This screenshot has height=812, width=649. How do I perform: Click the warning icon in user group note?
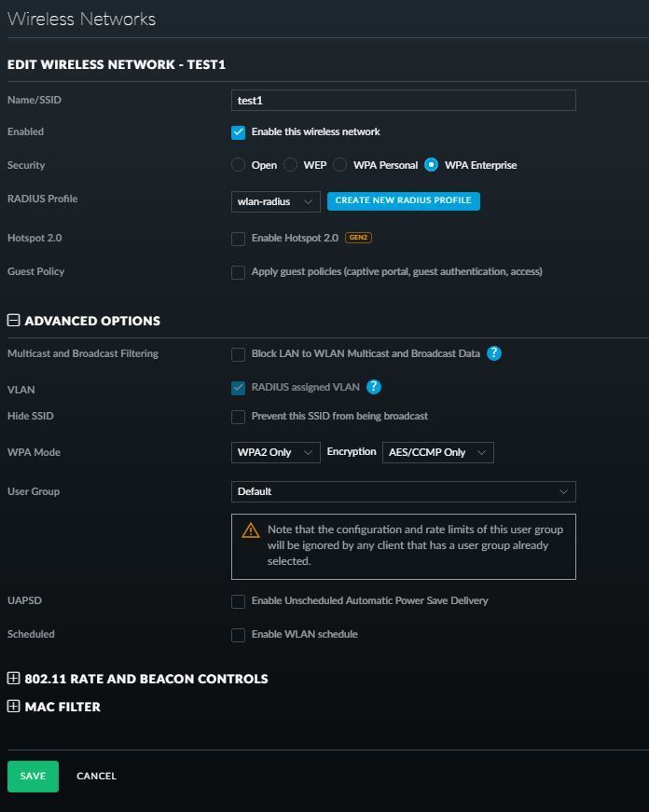(x=251, y=530)
